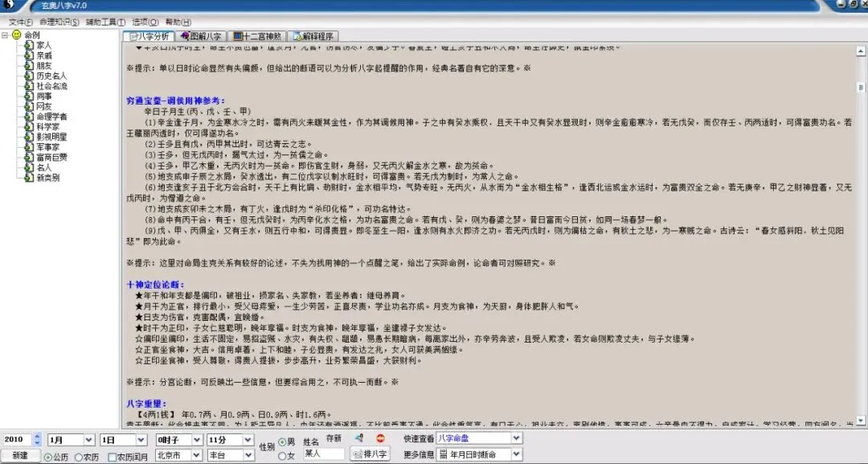Open the hour dropdown showing 0时子
868x464 pixels.
[197, 440]
